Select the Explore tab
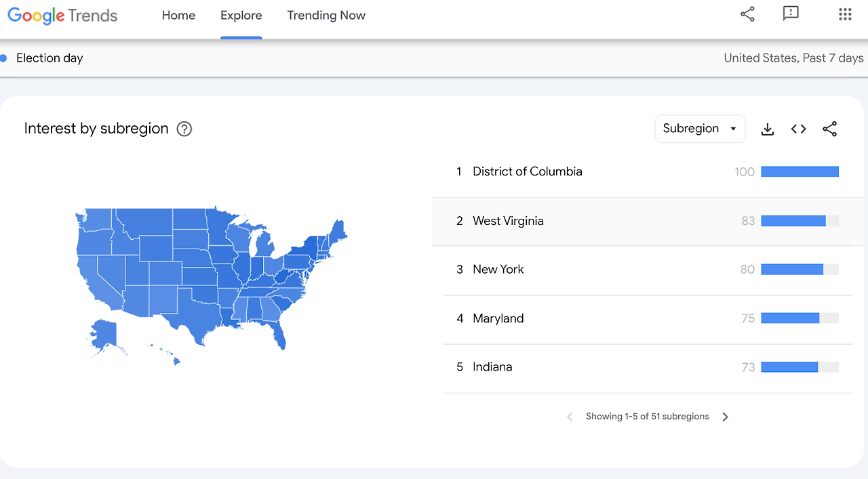The image size is (868, 479). tap(241, 16)
